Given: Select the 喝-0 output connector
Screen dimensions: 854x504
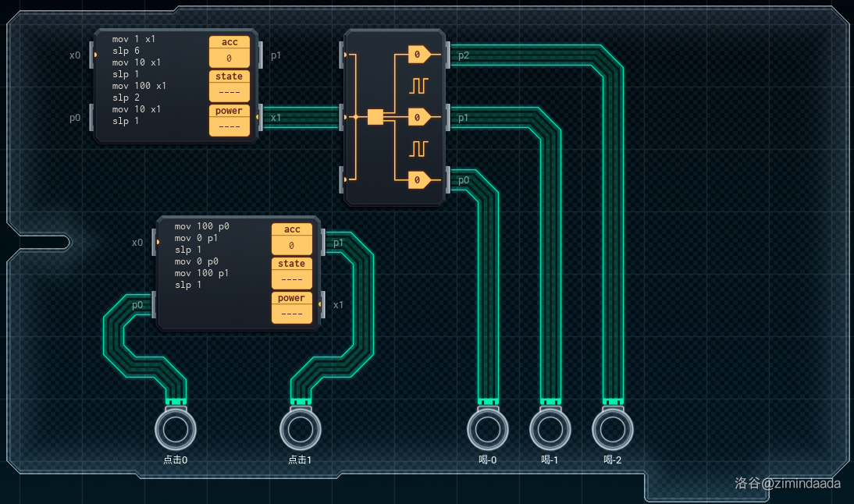Looking at the screenshot, I should 488,428.
